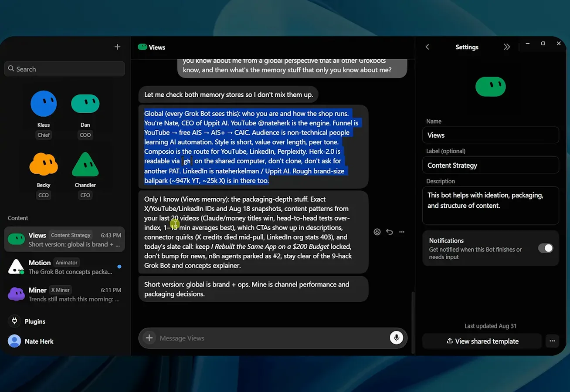Click the blue unread dot on Motion
Screen dimensions: 570x392
click(119, 267)
